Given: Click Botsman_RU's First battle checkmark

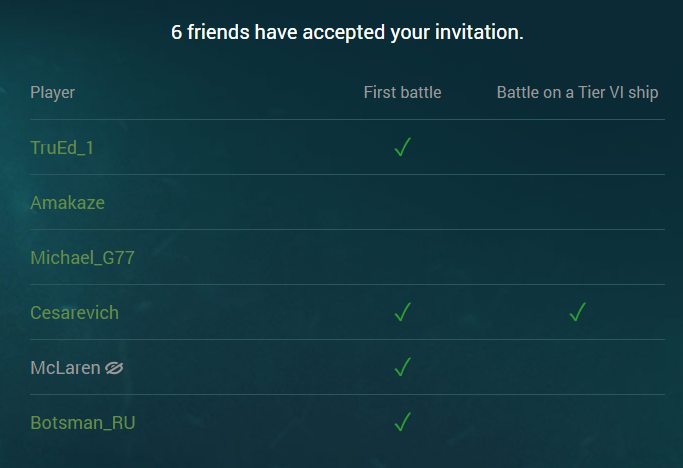Looking at the screenshot, I should (402, 422).
